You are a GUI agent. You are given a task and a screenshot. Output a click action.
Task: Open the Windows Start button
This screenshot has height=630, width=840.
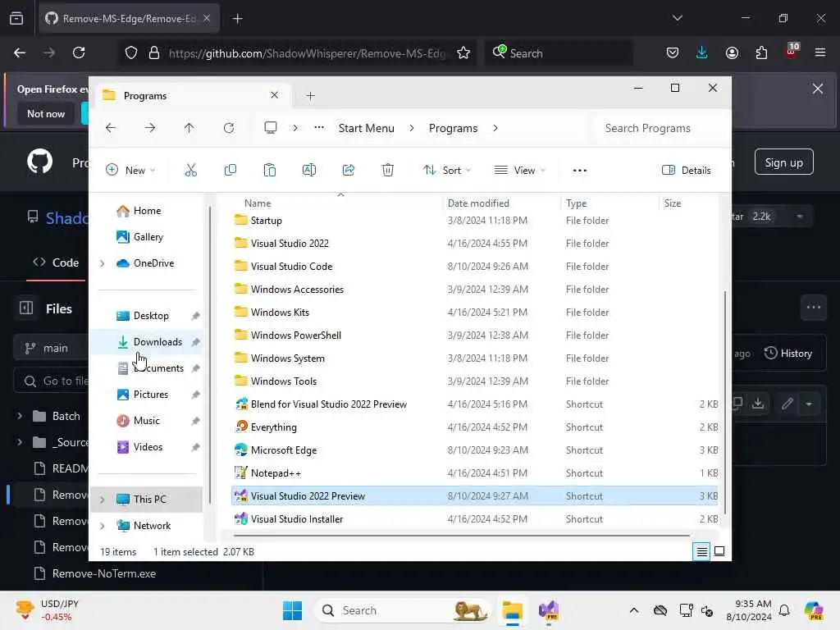tap(293, 610)
